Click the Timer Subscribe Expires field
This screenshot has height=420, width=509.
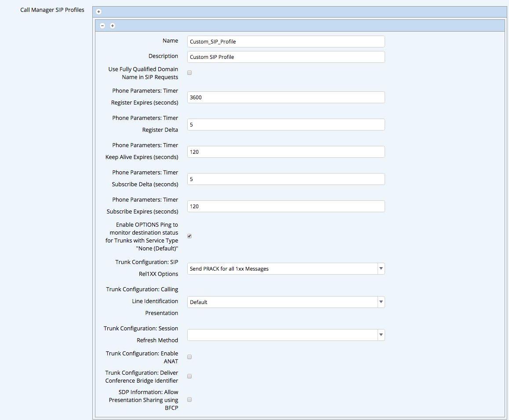[286, 206]
